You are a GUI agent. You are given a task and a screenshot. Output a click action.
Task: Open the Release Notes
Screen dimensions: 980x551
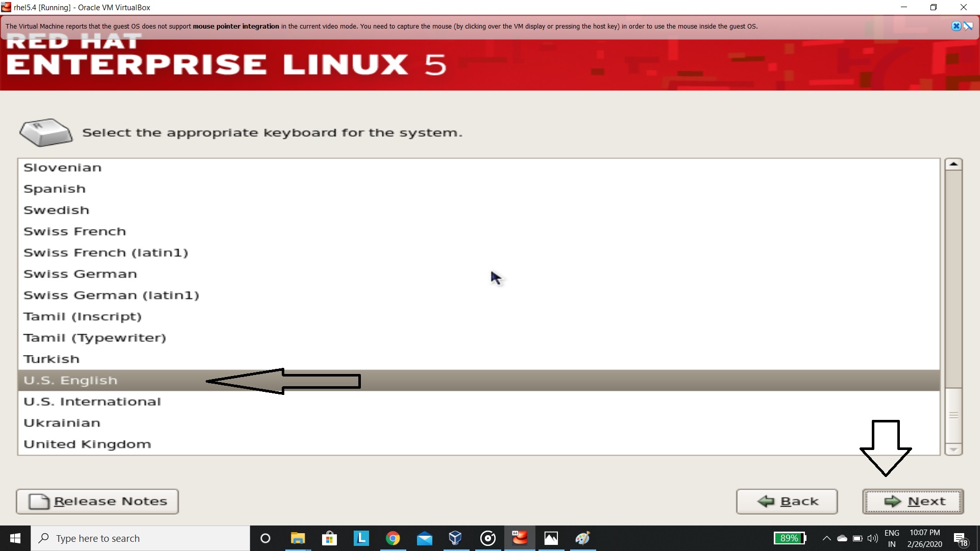(x=97, y=502)
